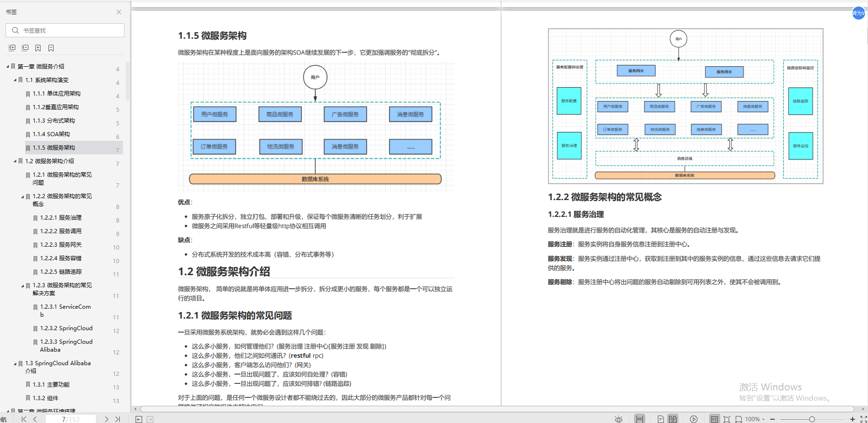Start slideshow play button
Image resolution: width=868 pixels, height=423 pixels.
point(694,419)
